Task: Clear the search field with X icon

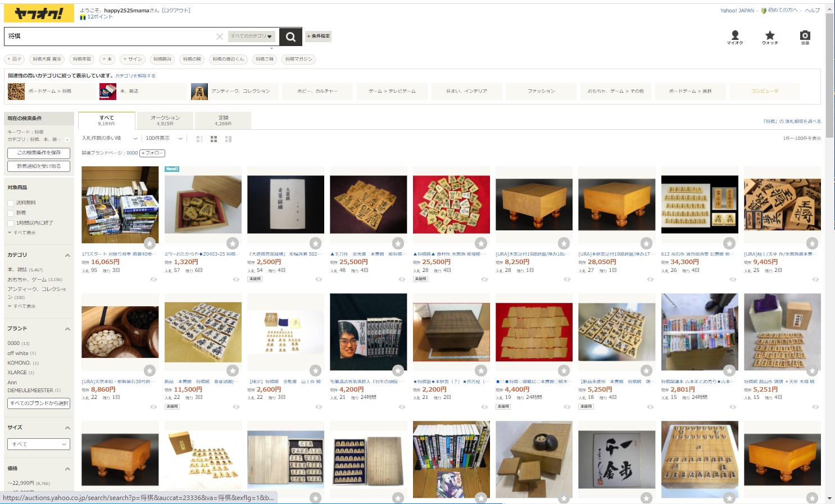Action: tap(220, 37)
